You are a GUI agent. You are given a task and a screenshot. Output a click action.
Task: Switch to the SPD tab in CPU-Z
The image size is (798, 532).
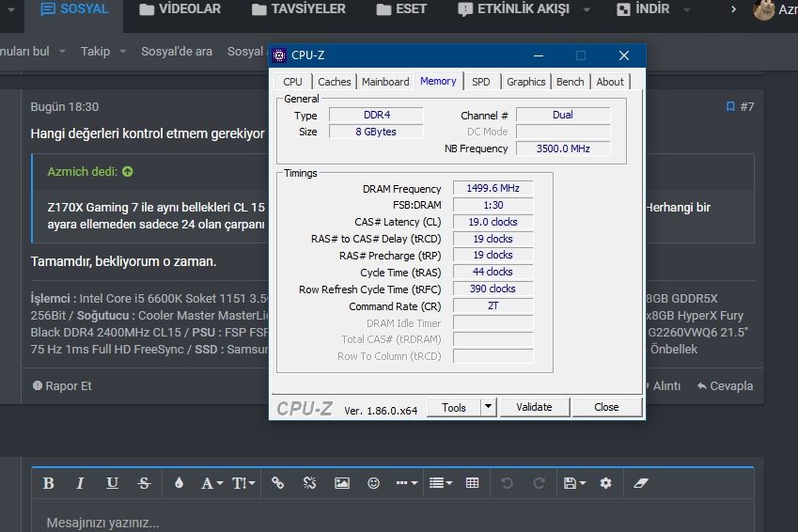point(481,82)
